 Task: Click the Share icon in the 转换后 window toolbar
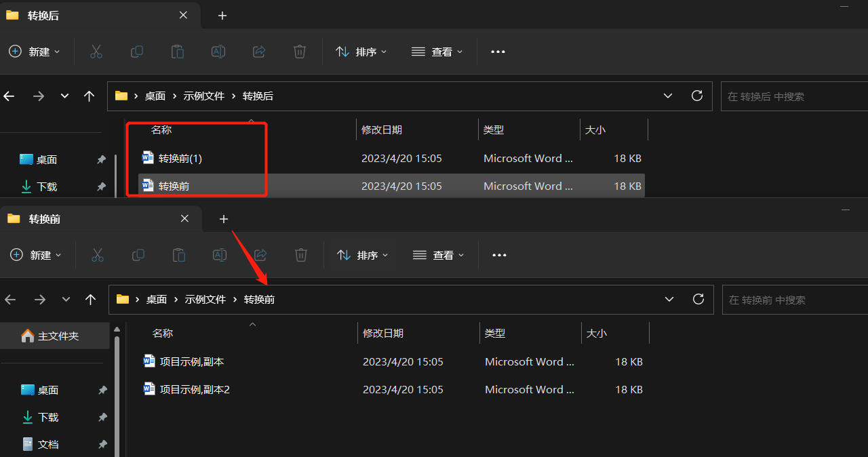258,52
